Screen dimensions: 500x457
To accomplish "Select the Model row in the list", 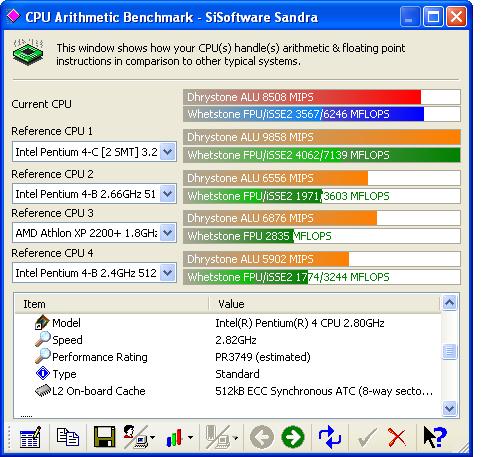I will pyautogui.click(x=228, y=323).
